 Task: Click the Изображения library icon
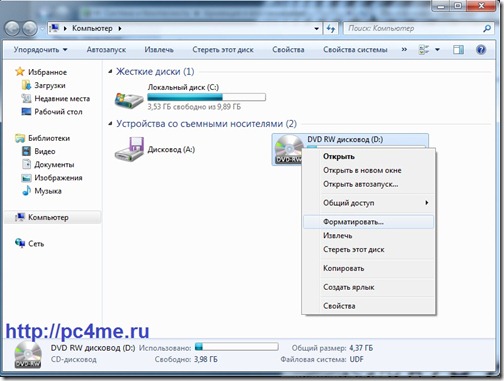click(x=26, y=178)
